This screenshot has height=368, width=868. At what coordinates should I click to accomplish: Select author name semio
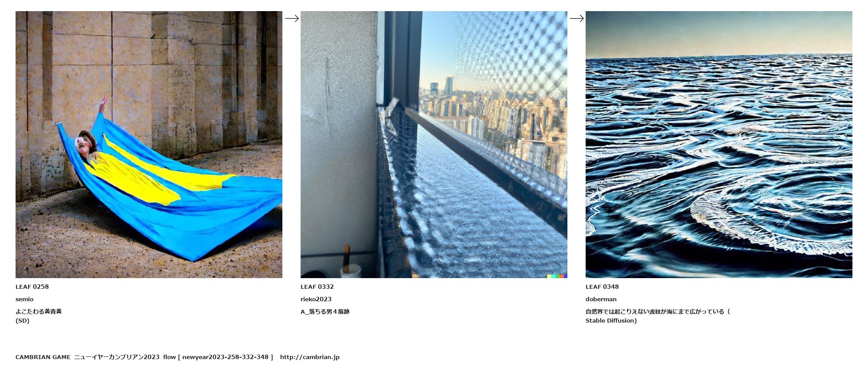tap(24, 299)
